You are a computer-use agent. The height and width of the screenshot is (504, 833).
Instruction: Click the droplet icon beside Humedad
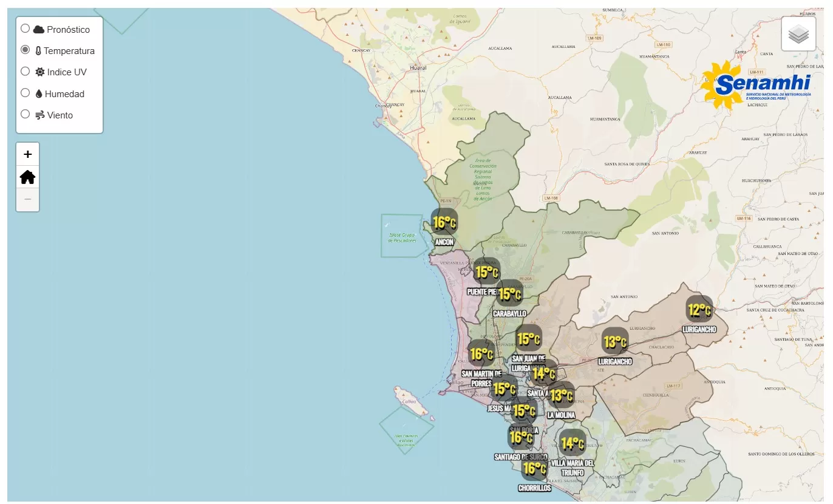click(39, 94)
